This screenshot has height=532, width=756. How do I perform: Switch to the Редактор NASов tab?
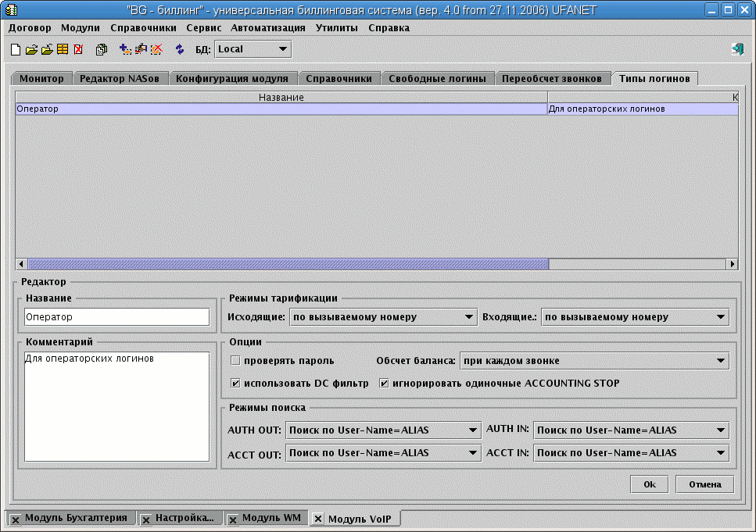(120, 79)
